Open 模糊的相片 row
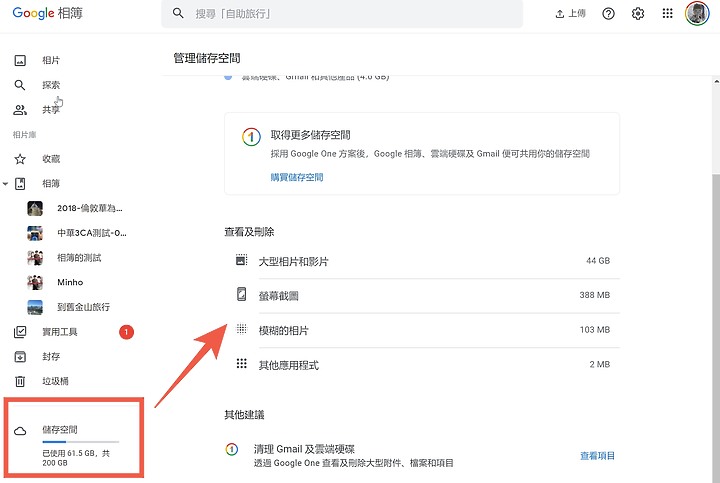 [422, 331]
